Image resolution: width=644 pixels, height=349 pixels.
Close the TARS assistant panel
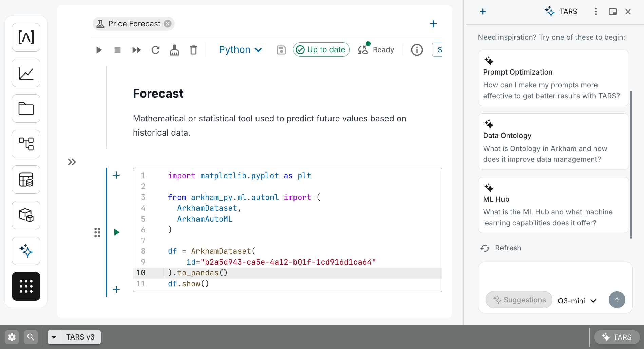click(x=628, y=12)
